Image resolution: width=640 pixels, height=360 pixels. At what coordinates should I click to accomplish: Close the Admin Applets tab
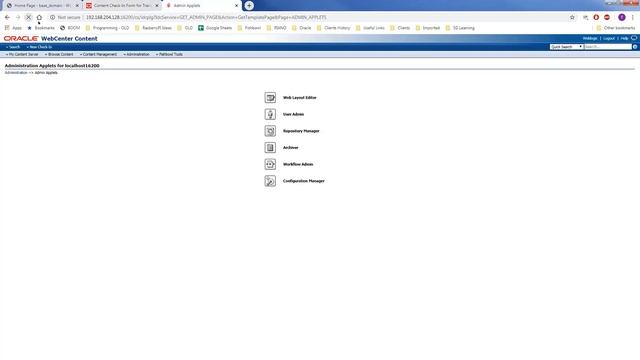pos(236,6)
